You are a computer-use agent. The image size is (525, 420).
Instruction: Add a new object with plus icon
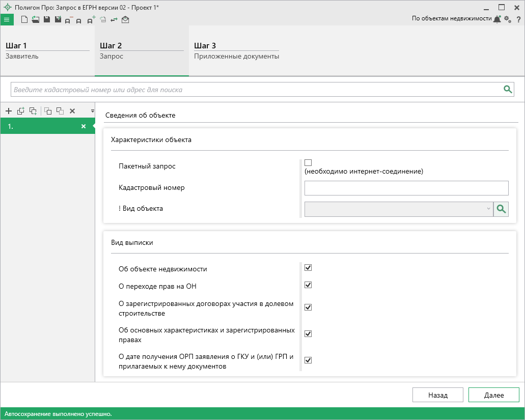pos(8,111)
